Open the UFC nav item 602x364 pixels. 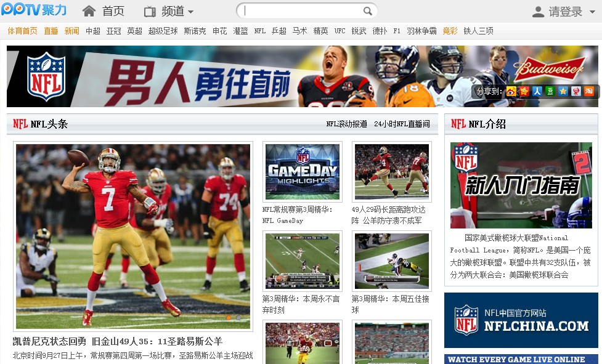[340, 31]
